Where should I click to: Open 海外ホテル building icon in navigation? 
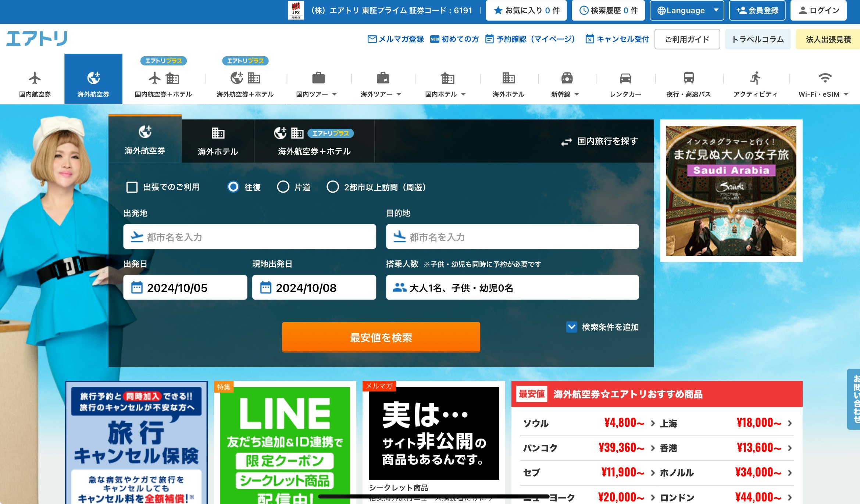[508, 78]
